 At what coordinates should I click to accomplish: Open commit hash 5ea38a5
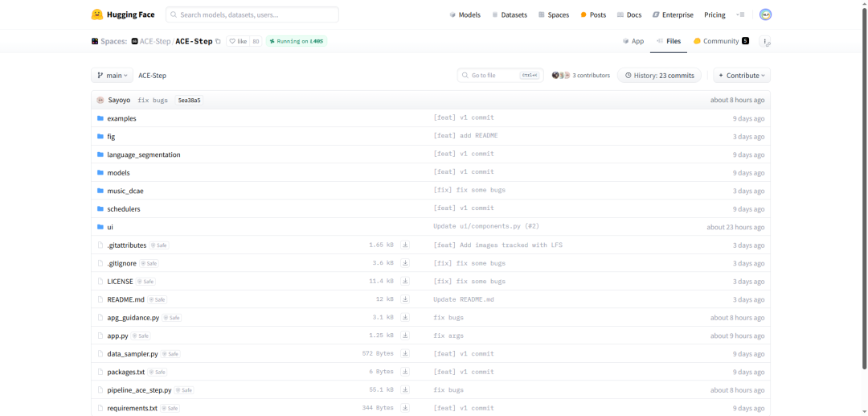tap(190, 101)
